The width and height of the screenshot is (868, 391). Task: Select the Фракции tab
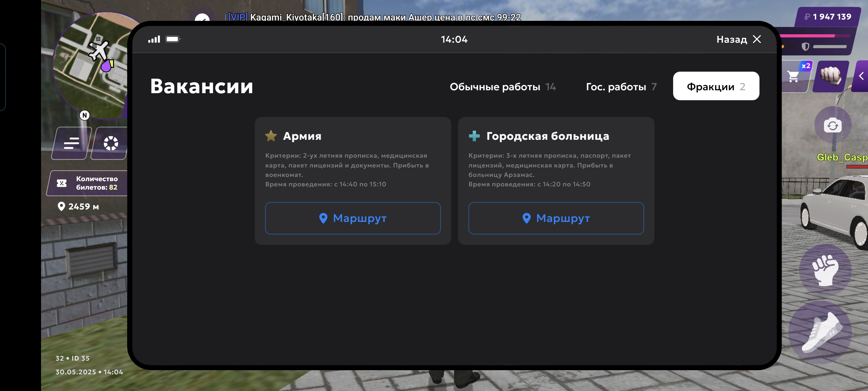(x=716, y=86)
